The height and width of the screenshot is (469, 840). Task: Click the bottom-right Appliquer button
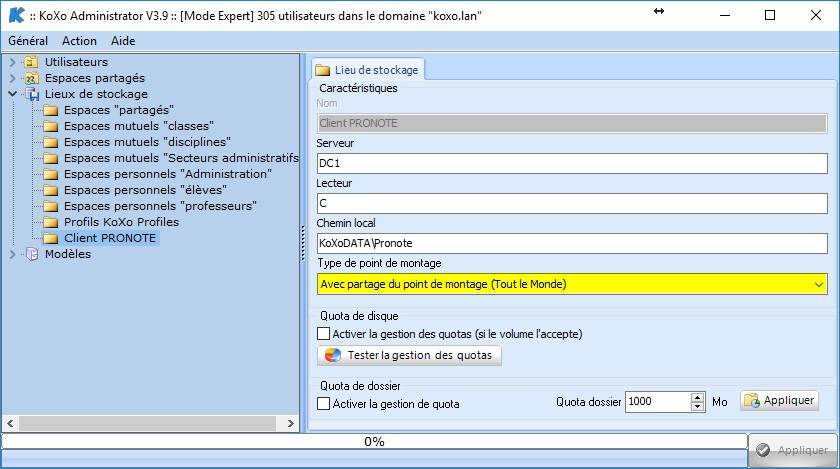coord(793,450)
